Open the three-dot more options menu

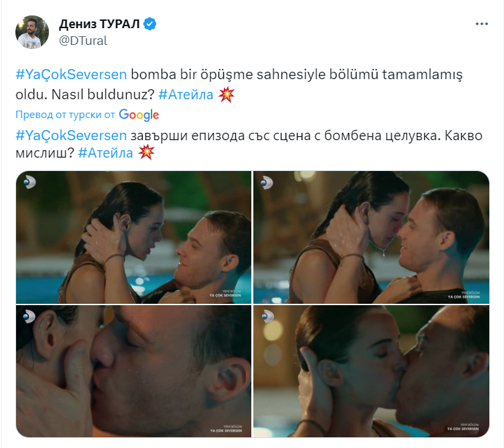(481, 23)
